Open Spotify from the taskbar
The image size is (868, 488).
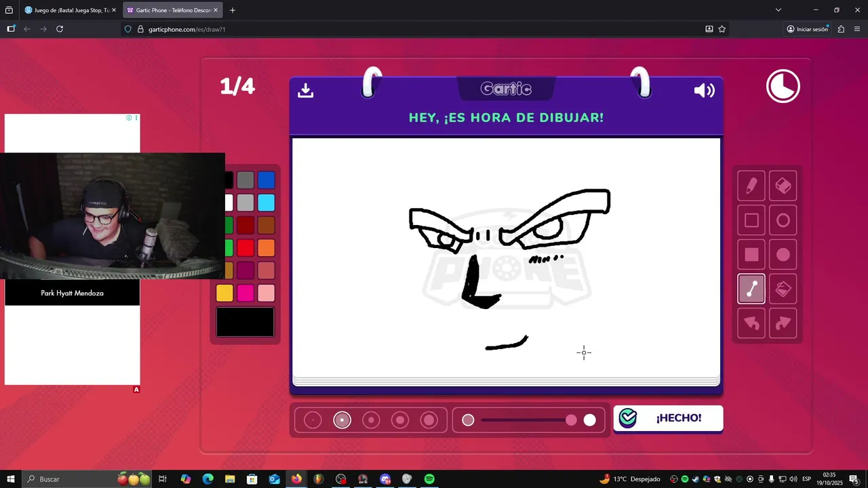429,479
